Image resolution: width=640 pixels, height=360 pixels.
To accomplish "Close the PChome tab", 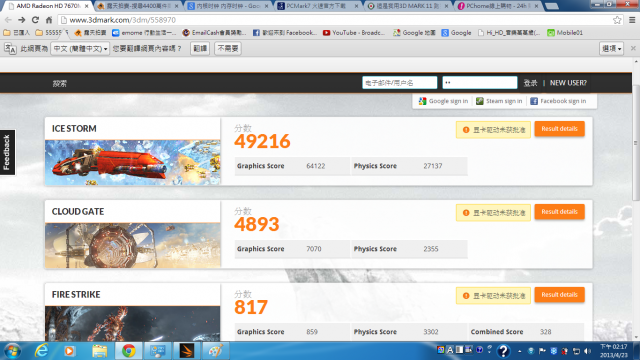I will [536, 6].
